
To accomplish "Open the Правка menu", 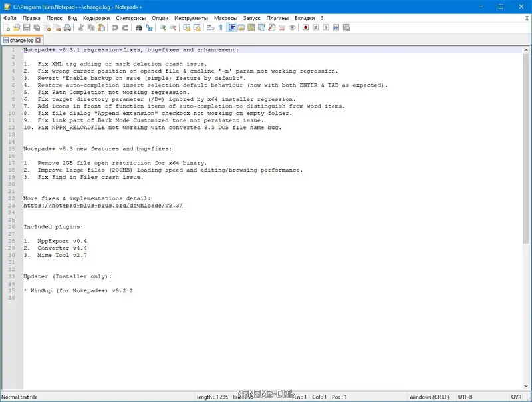I will pyautogui.click(x=31, y=19).
